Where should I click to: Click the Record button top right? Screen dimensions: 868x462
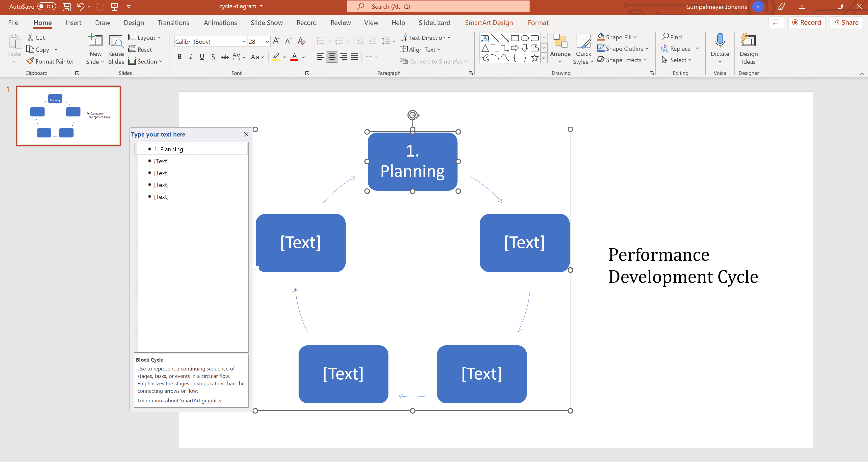coord(807,22)
